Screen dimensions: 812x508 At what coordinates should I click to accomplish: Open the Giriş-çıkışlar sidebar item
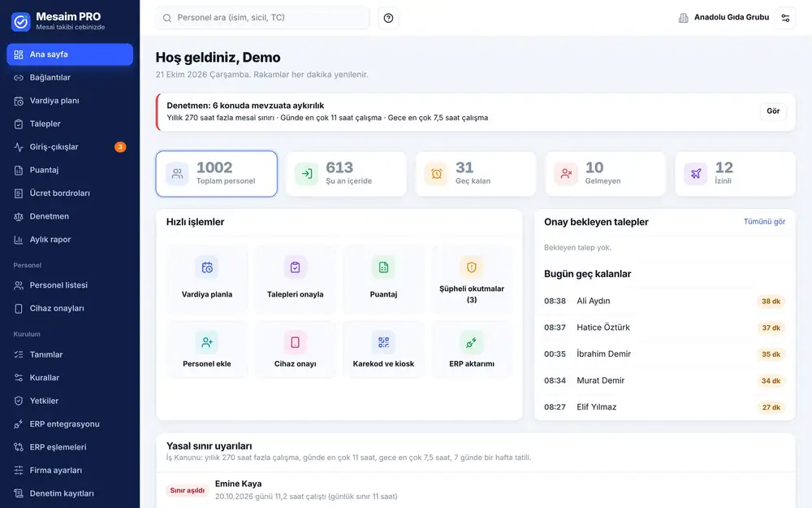click(x=70, y=146)
